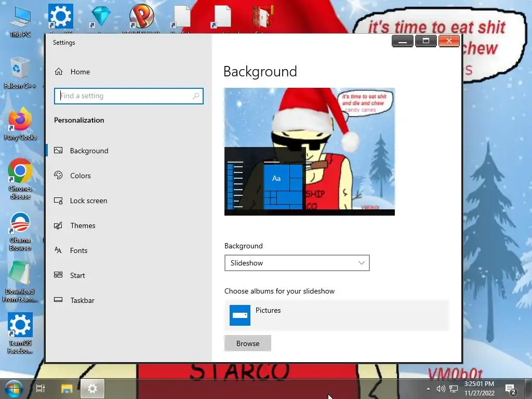Expand the Background Slideshow dropdown
The width and height of the screenshot is (532, 399).
(297, 263)
